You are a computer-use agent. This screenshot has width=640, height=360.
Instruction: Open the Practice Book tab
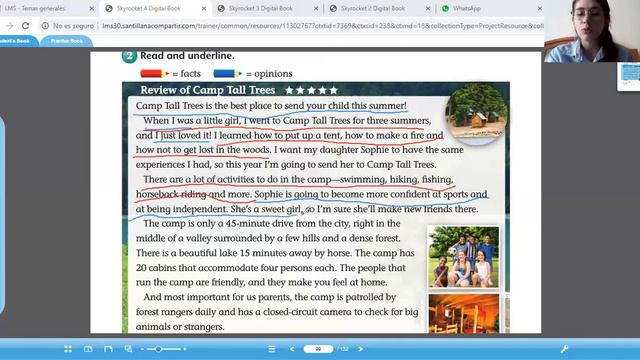coord(67,41)
